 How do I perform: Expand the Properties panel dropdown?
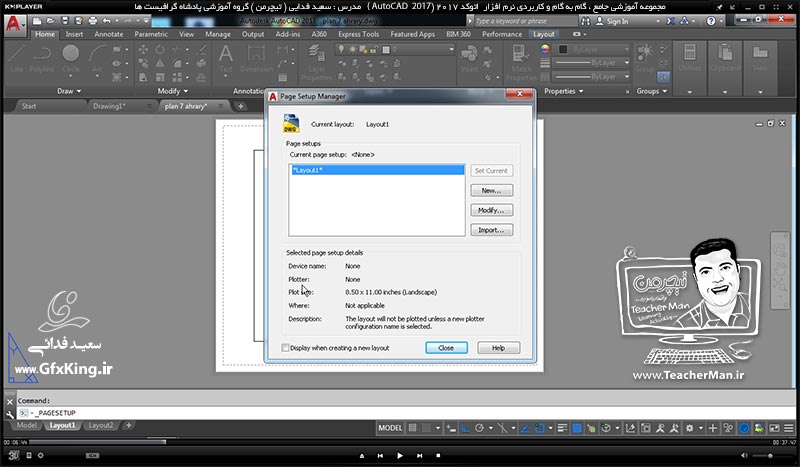[564, 91]
